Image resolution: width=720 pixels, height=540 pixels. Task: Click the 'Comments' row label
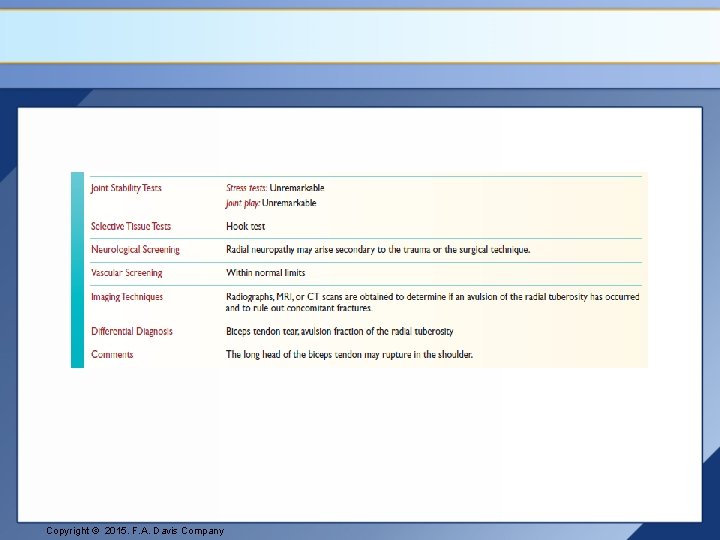coord(112,354)
